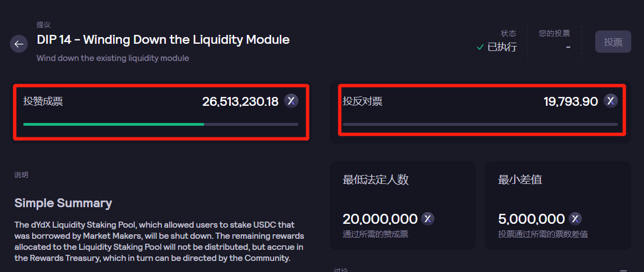Click the 已执行 status text
This screenshot has width=644, height=272.
501,47
